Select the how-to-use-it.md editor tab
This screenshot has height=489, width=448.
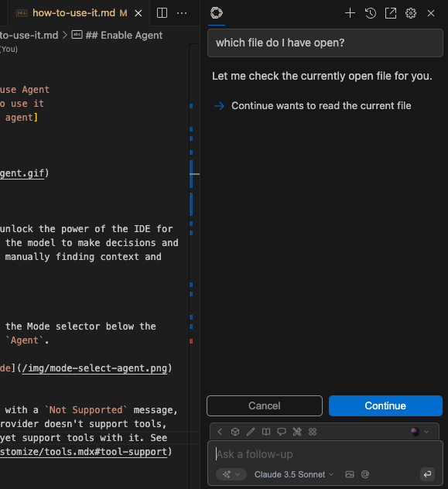pyautogui.click(x=75, y=13)
